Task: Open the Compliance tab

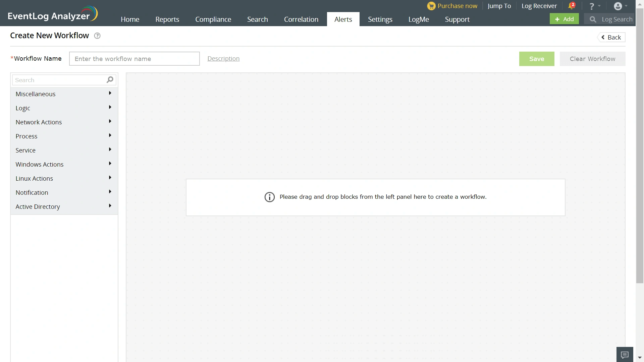Action: [x=213, y=19]
